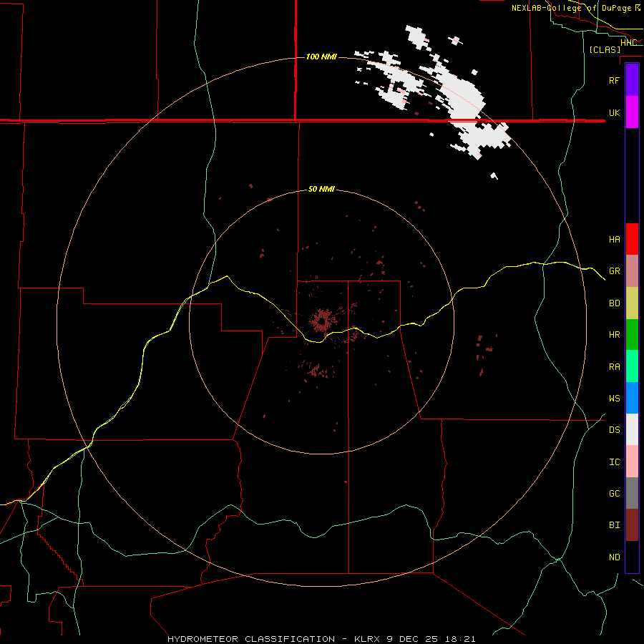Click the HA red legend swatch
This screenshot has width=644, height=644.
[632, 239]
